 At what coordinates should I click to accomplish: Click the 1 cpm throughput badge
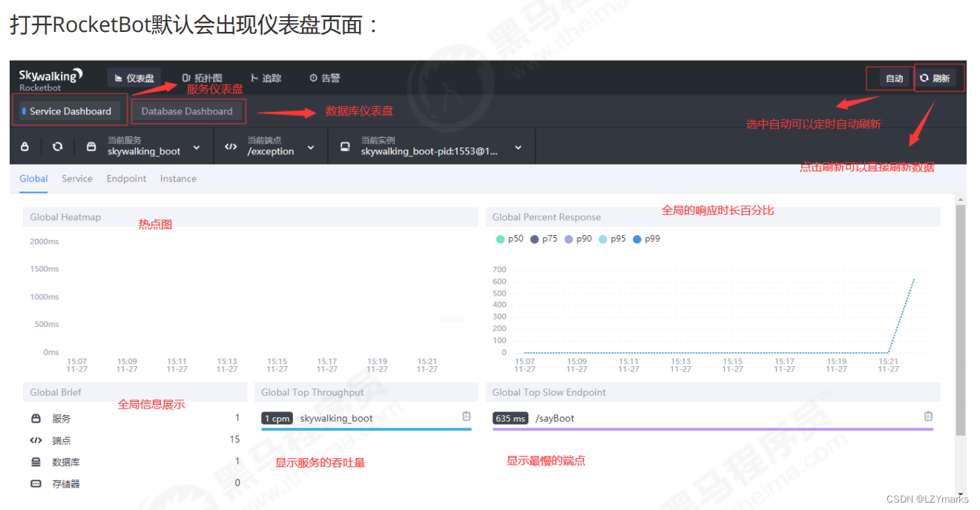[x=277, y=419]
